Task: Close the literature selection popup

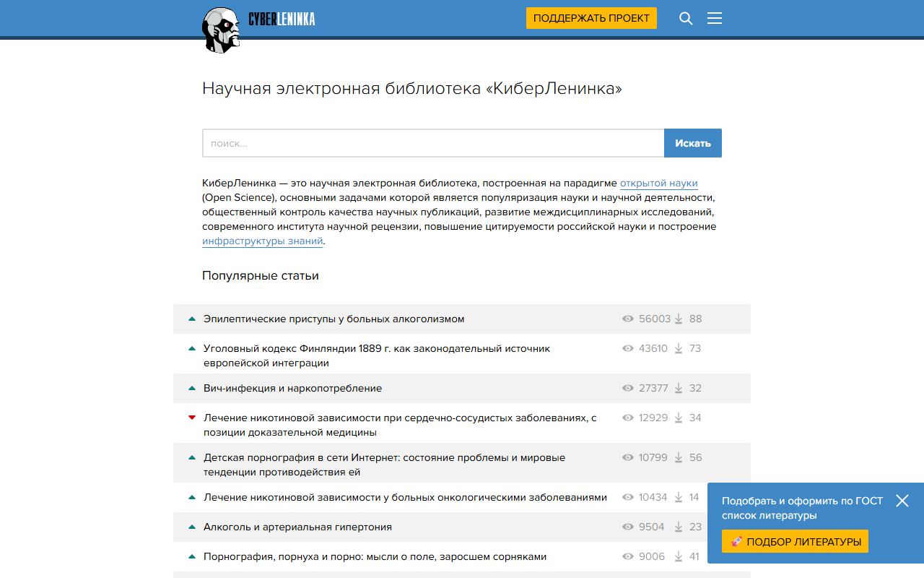Action: pyautogui.click(x=902, y=501)
